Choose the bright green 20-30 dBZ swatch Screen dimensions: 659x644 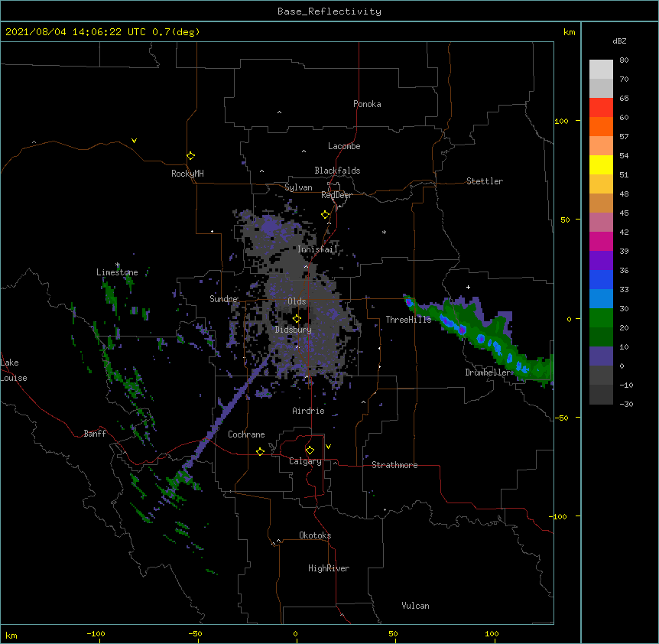(x=601, y=318)
